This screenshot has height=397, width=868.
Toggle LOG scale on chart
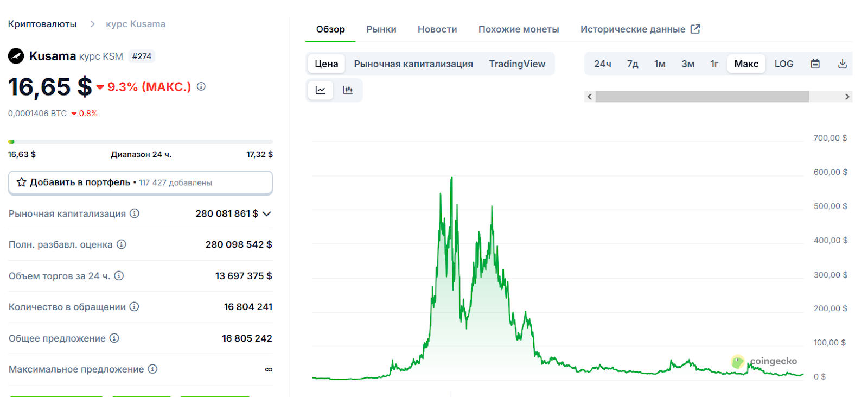783,64
